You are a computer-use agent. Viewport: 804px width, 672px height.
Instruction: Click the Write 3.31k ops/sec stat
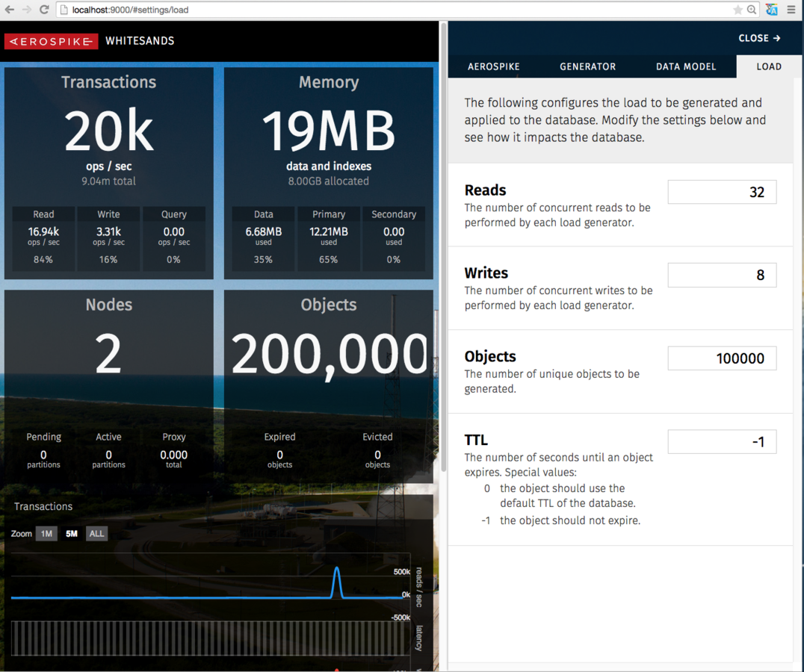[108, 237]
